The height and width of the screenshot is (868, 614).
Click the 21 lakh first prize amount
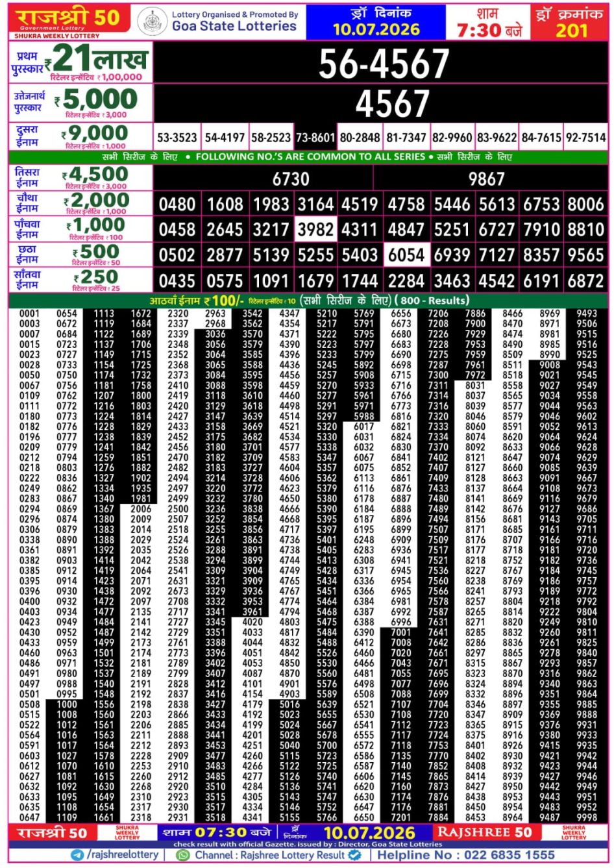pyautogui.click(x=101, y=58)
